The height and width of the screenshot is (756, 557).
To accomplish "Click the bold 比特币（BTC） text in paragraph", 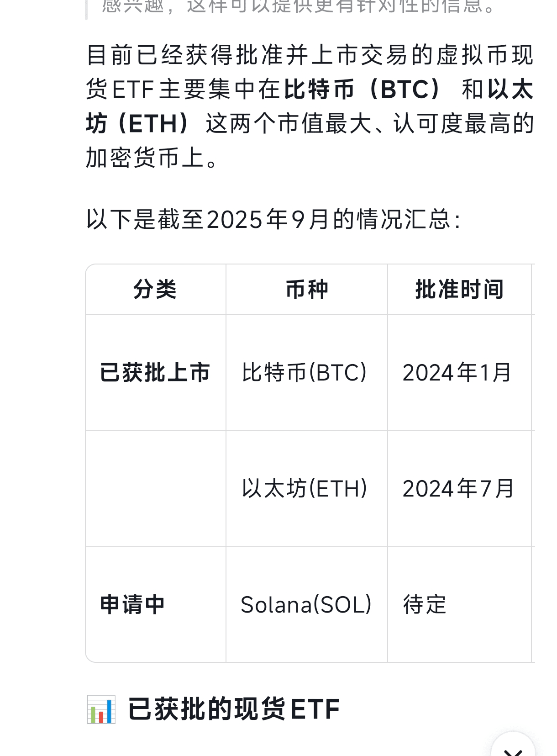I will [362, 90].
